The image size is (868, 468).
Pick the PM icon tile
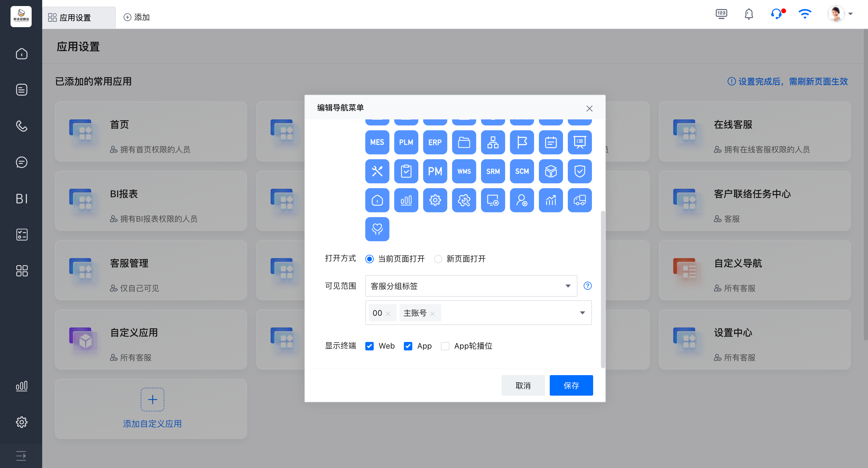point(435,171)
